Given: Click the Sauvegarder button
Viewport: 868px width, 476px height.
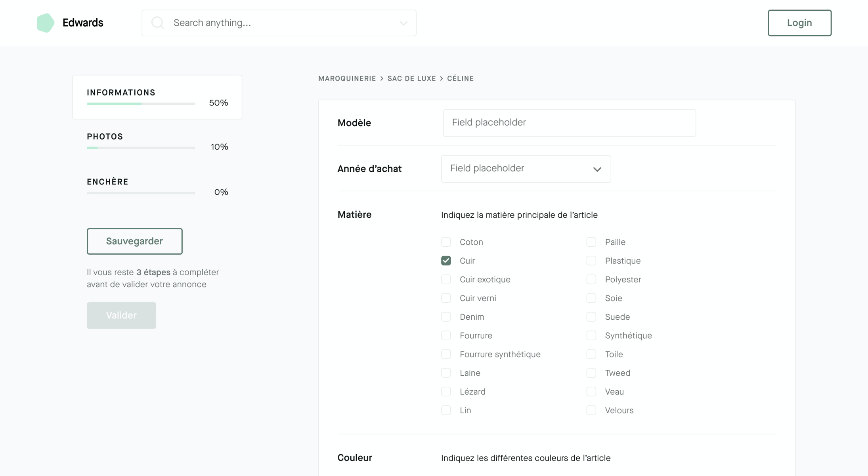Looking at the screenshot, I should tap(134, 241).
